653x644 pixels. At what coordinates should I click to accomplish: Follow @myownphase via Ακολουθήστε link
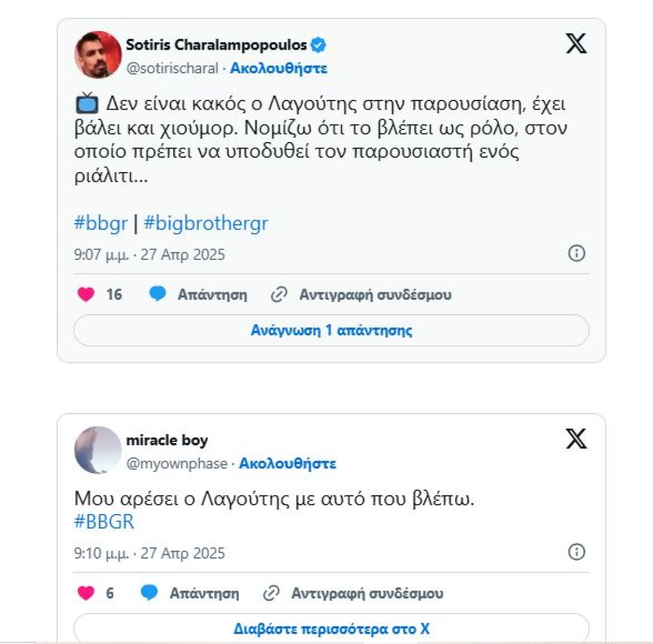(x=287, y=463)
